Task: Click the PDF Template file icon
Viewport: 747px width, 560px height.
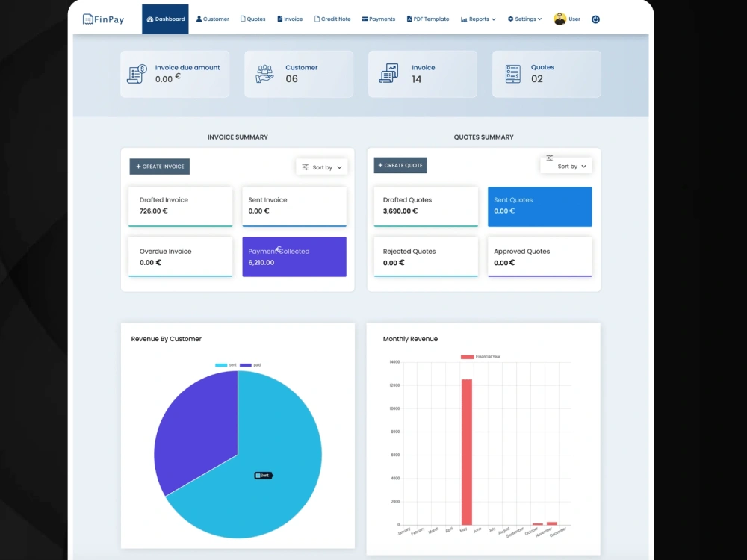Action: coord(409,19)
